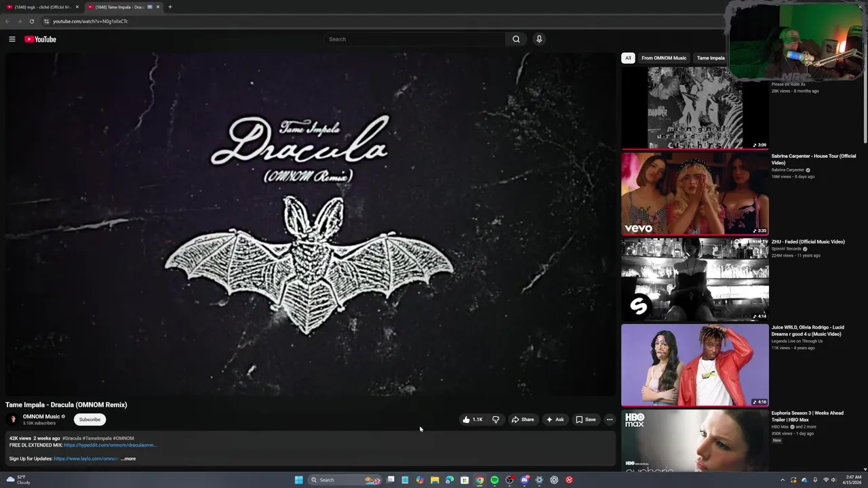Open the Euphoria Season 3 trailer thumbnail
Screen dimensions: 868x488
(x=695, y=441)
